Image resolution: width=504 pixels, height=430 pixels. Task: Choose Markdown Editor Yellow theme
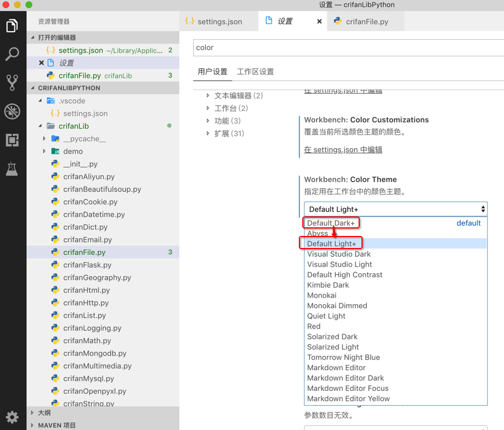(396, 398)
